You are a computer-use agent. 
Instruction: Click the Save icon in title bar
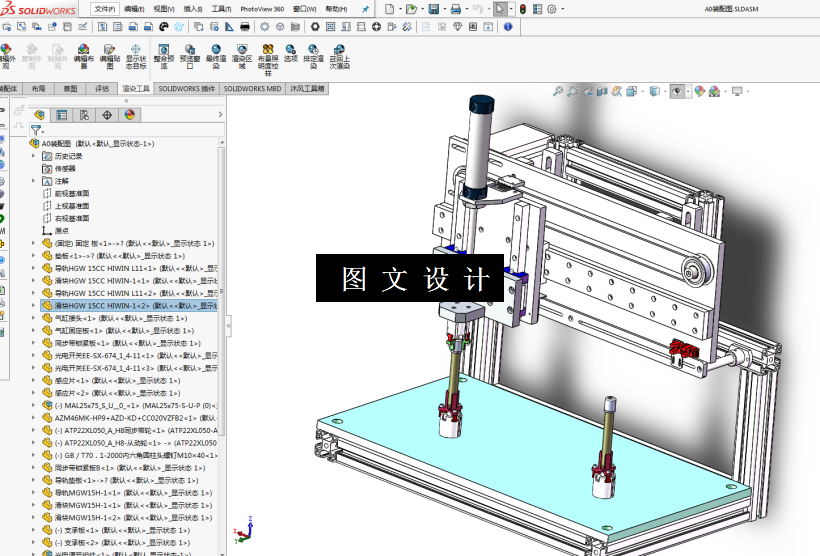434,9
